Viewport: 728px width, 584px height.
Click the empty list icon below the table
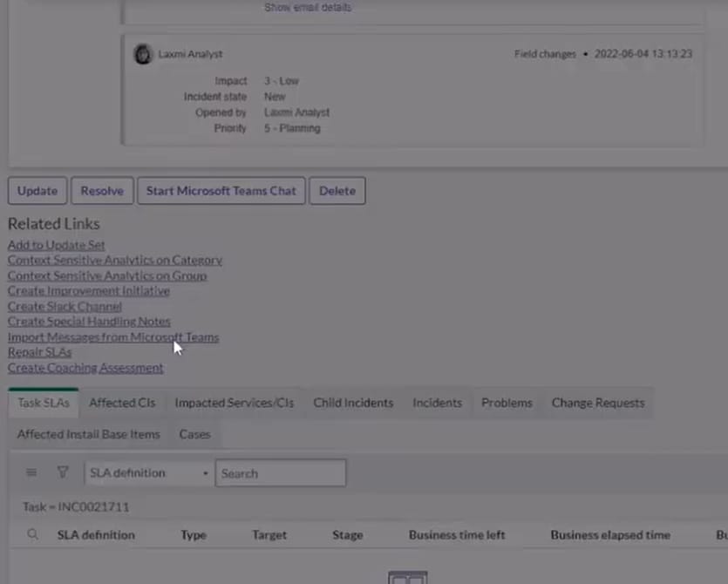click(x=408, y=578)
